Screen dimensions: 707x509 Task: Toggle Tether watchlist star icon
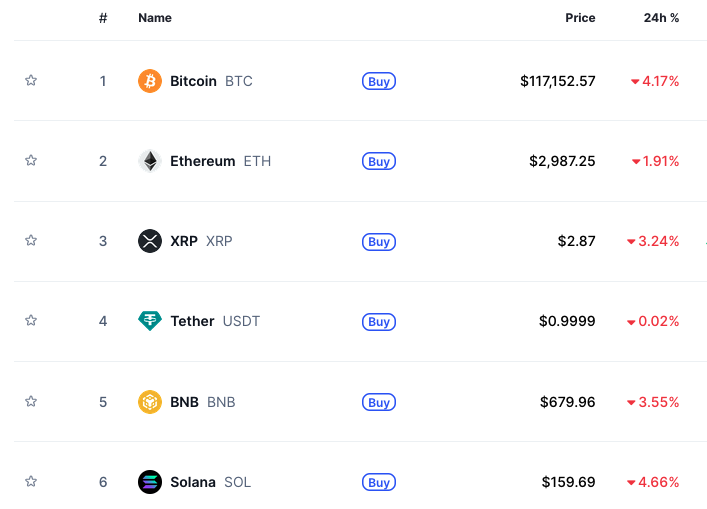[x=31, y=321]
